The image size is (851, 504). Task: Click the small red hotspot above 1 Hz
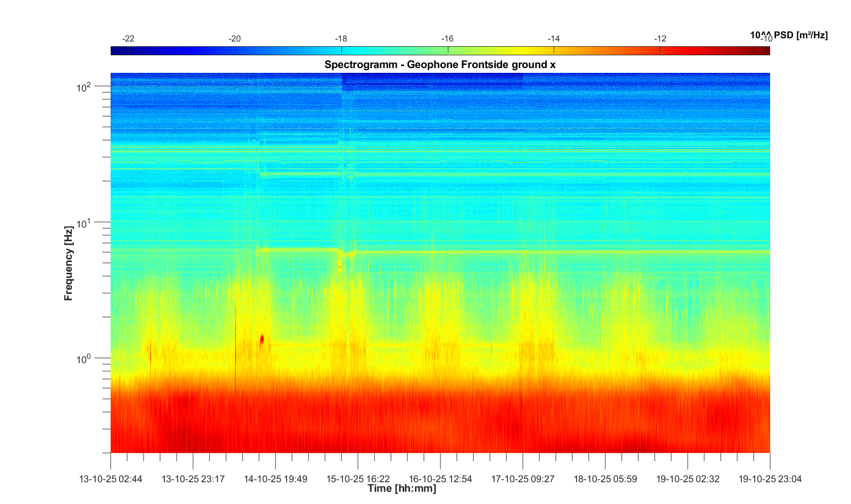[x=262, y=340]
